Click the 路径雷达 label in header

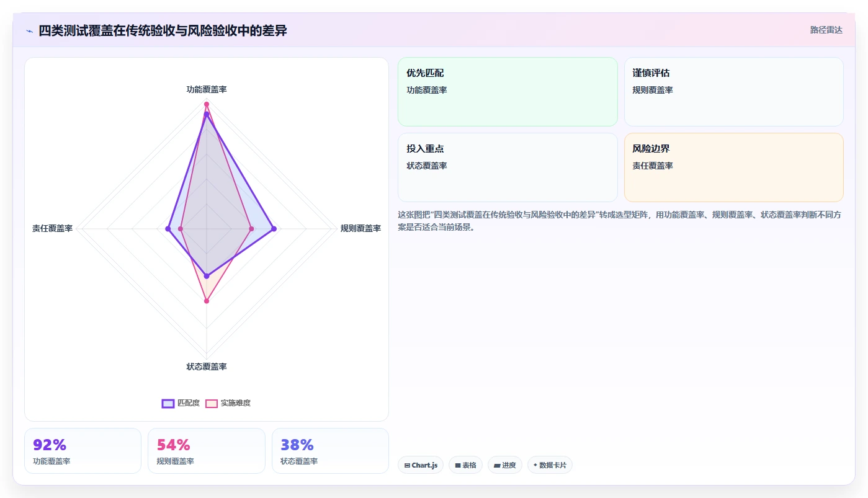826,30
